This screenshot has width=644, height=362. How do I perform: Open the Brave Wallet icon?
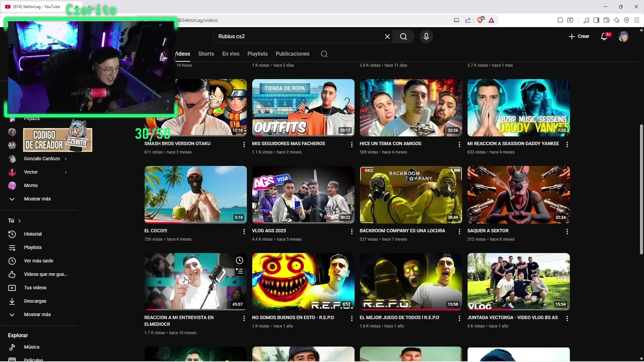(606, 20)
